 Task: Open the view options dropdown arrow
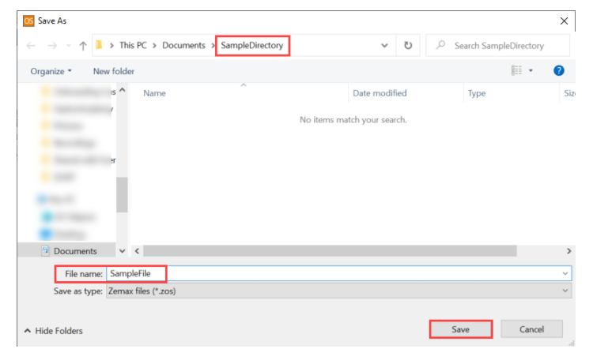coord(531,70)
